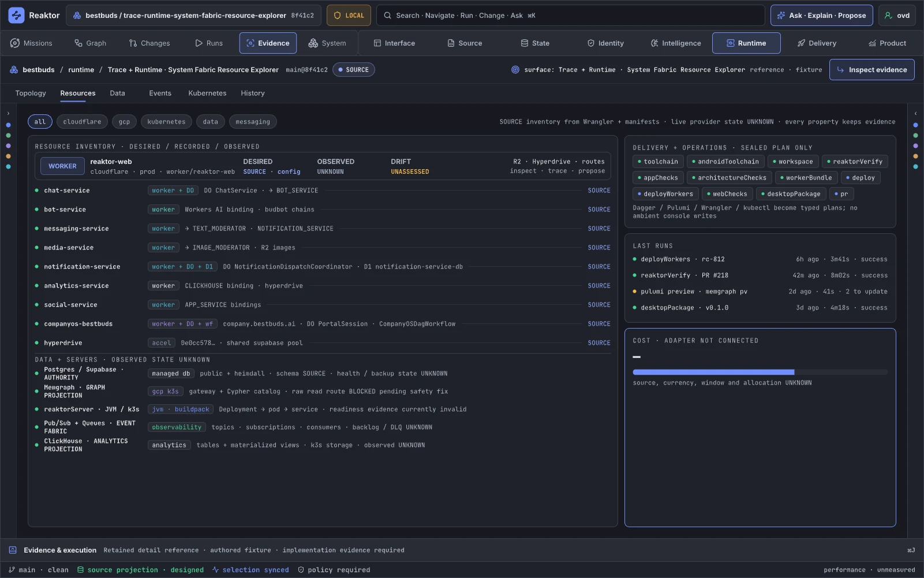Filter resources by cloudflare
The width and height of the screenshot is (924, 578).
point(82,122)
